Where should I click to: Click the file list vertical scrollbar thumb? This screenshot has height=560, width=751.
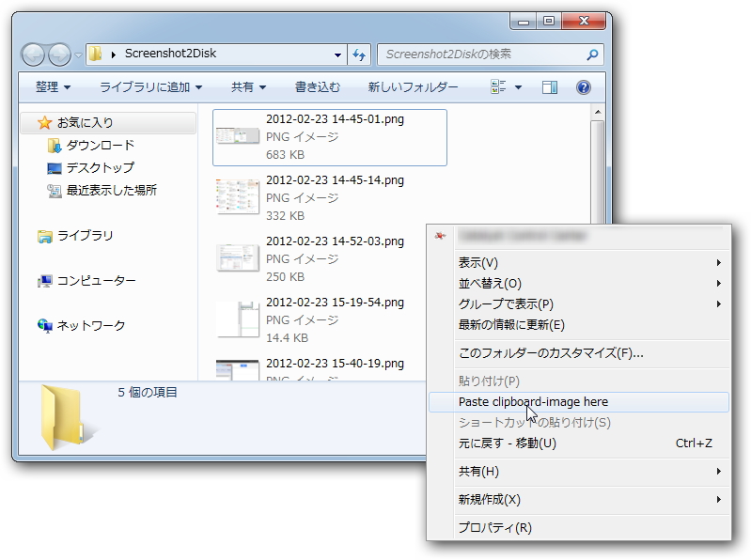click(x=597, y=171)
